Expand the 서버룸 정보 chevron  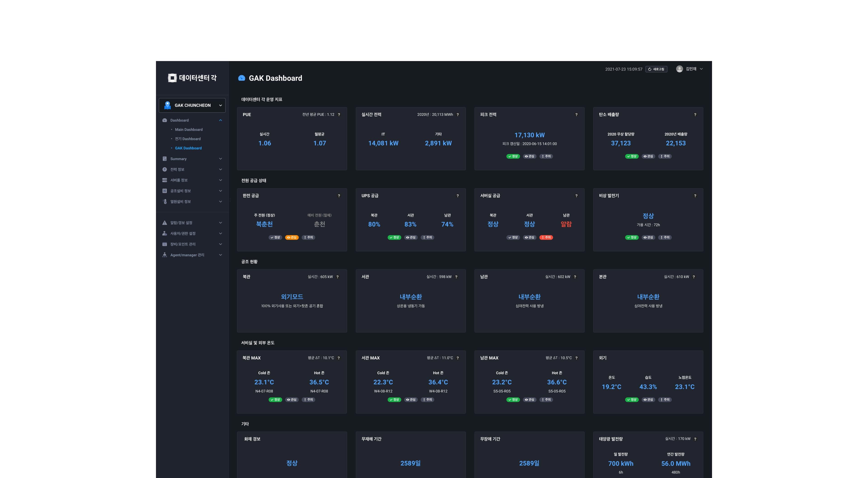pos(220,180)
